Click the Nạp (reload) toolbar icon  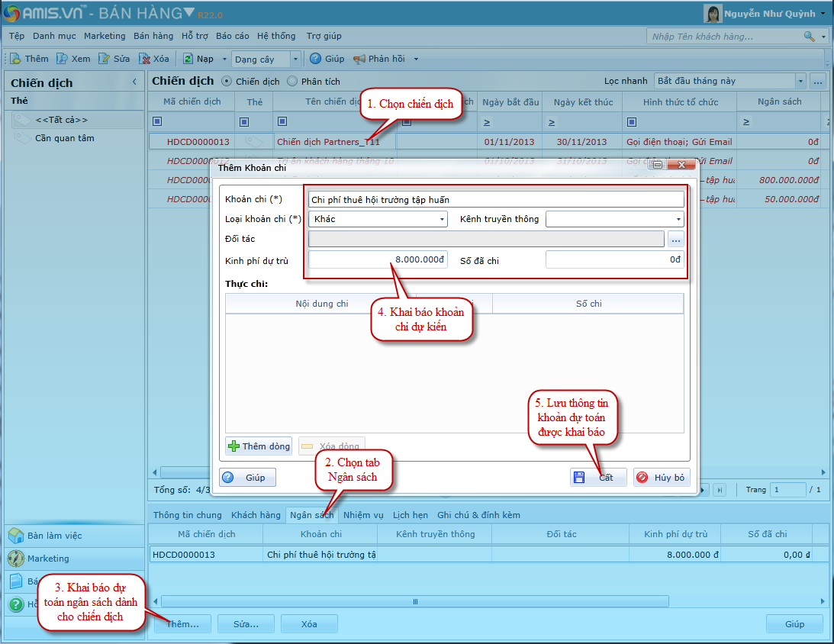[188, 59]
